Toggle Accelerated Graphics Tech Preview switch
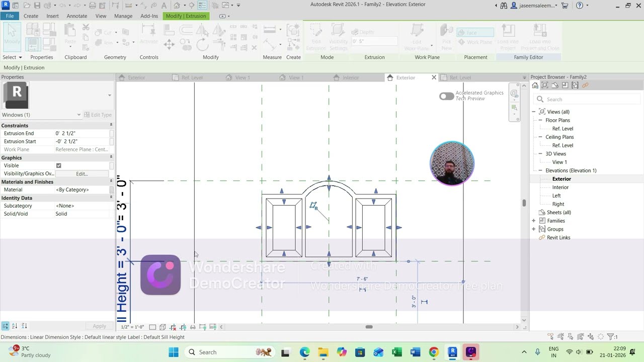 [x=446, y=96]
